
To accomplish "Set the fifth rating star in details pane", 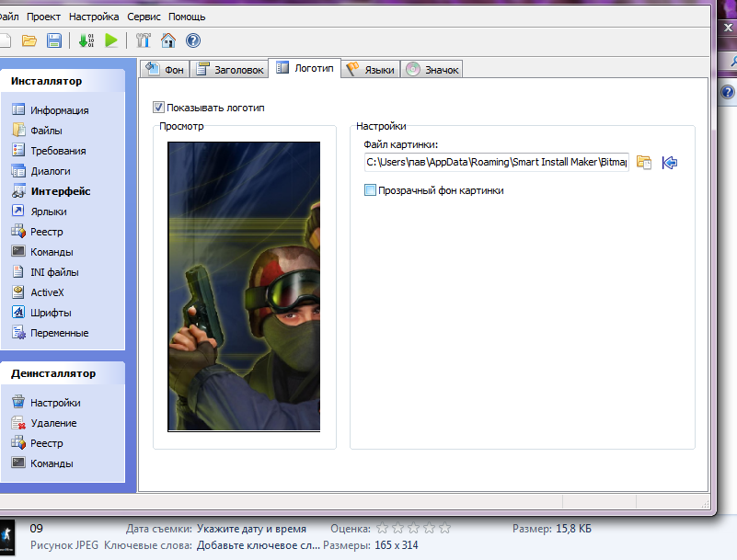I will pyautogui.click(x=444, y=529).
